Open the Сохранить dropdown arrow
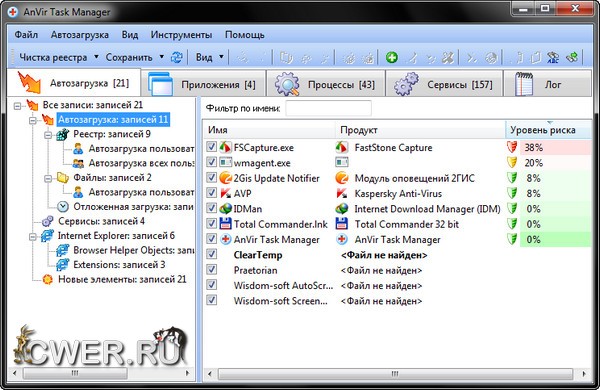The image size is (600, 390). [x=161, y=57]
